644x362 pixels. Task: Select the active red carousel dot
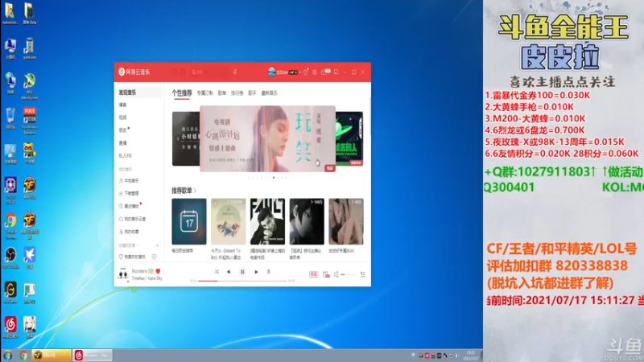pos(274,178)
